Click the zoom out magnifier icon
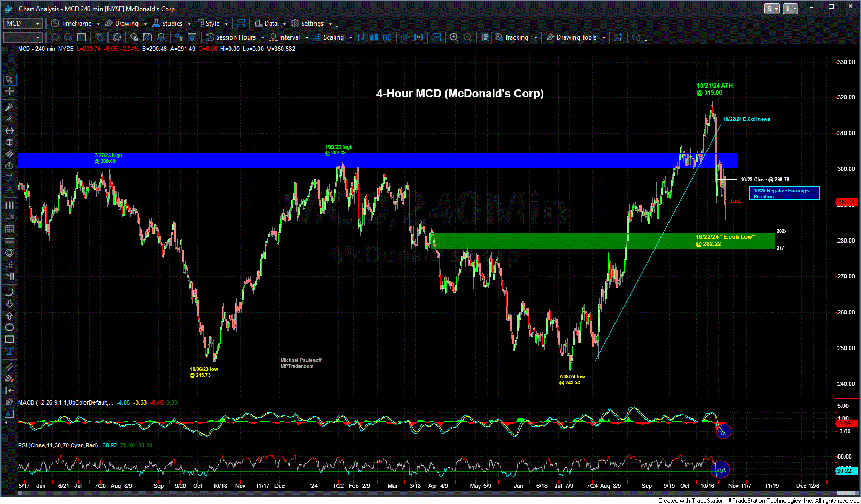Screen dimensions: 861x504 [467, 37]
